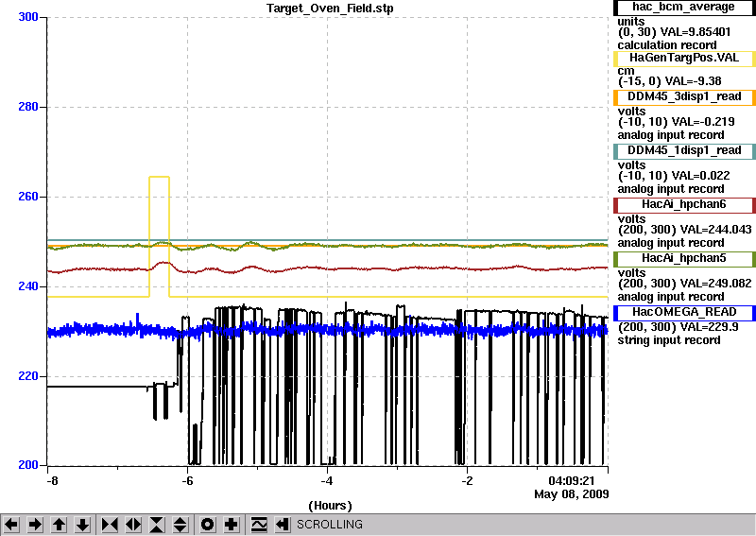This screenshot has width=756, height=536.
Task: Click the circle auto-scale icon
Action: point(208,525)
